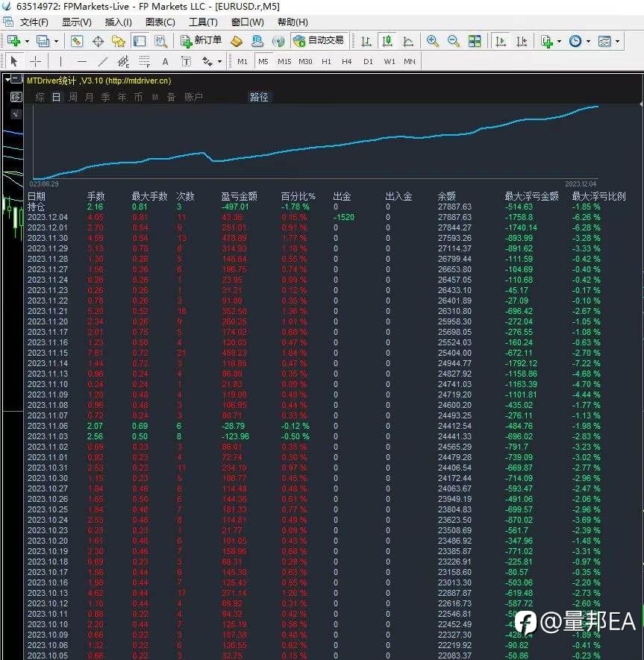Expand the new chart dropdown arrow

pos(27,41)
